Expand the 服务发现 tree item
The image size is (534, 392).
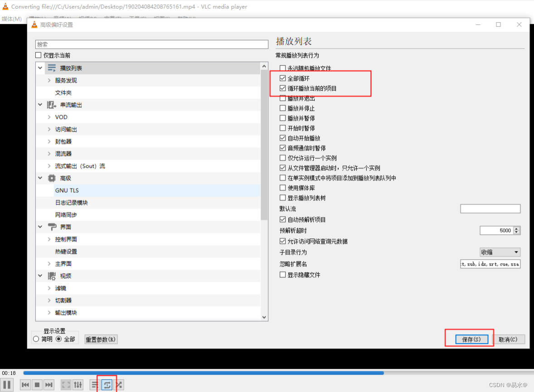49,80
